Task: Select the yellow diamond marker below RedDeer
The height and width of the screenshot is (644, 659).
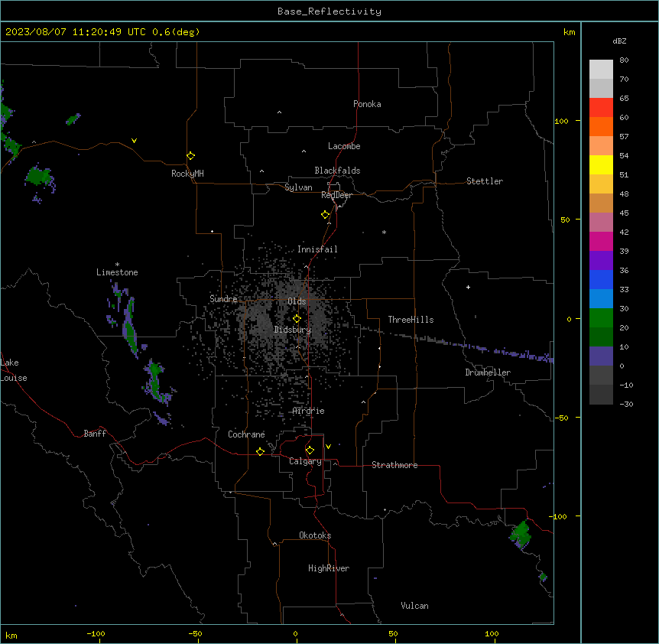Action: (325, 215)
